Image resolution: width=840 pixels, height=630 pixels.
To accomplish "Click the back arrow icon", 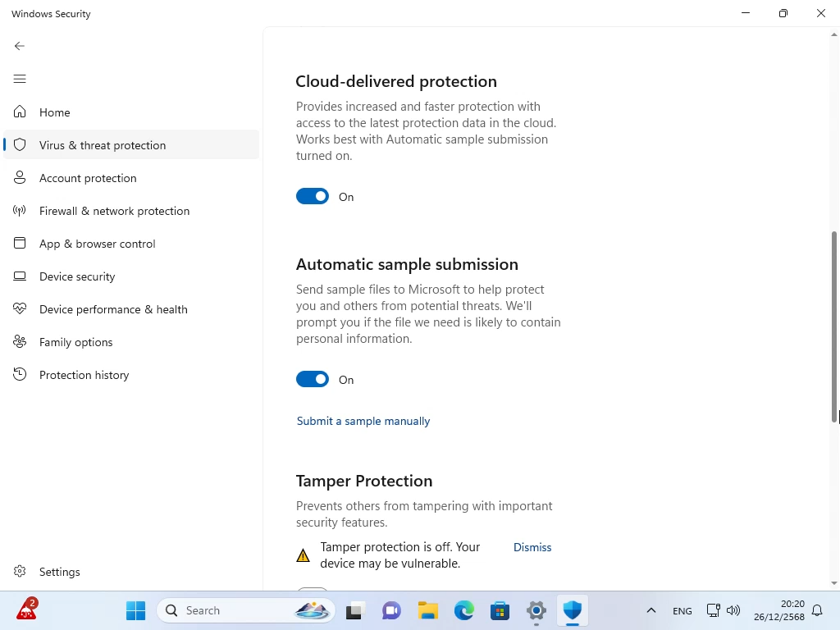I will tap(20, 46).
